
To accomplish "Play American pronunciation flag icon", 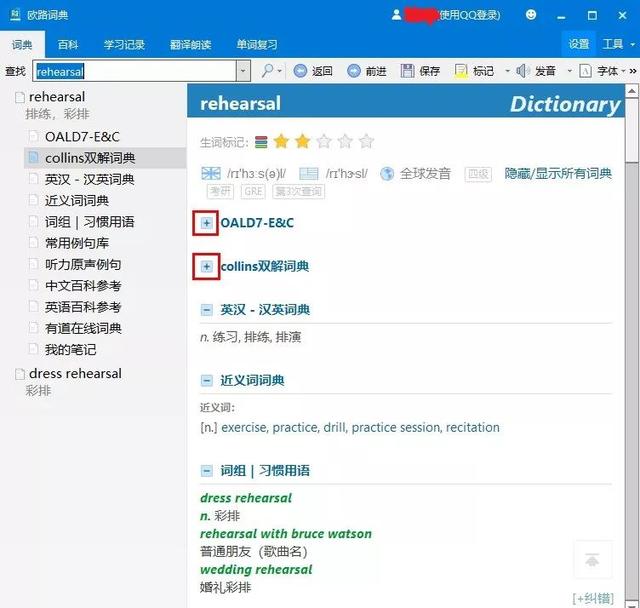I will (x=309, y=173).
